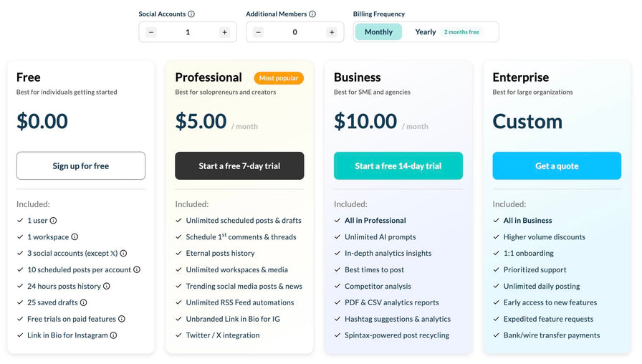Screen dimensions: 642x364
Task: Start the free 7-day Professional trial
Action: 239,166
